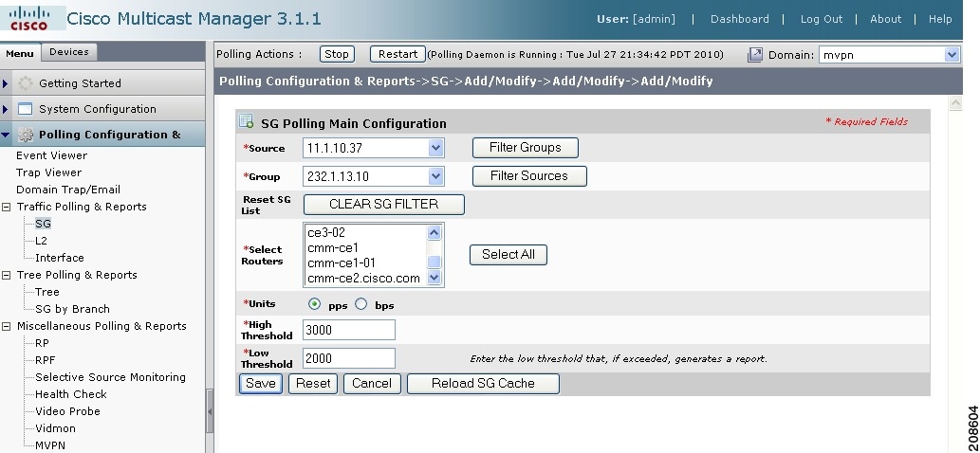Click the High Threshold input field
Image resolution: width=980 pixels, height=453 pixels.
coord(349,330)
